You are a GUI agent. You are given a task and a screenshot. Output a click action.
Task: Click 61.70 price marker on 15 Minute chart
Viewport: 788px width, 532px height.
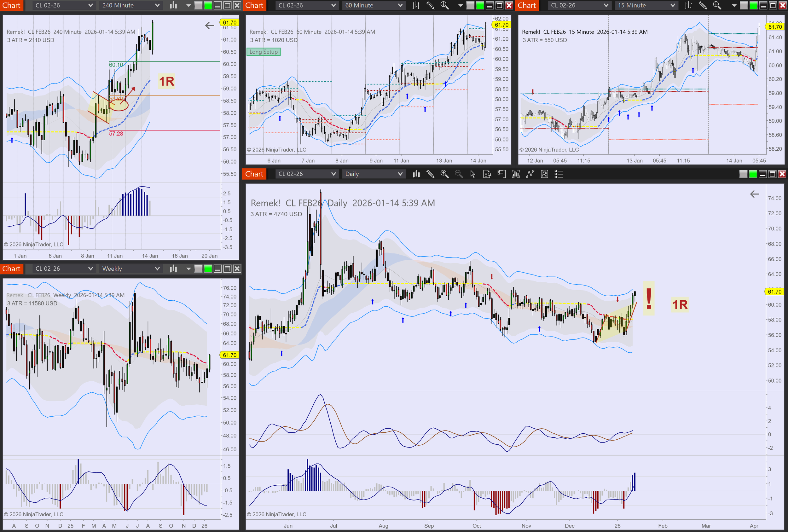point(775,27)
